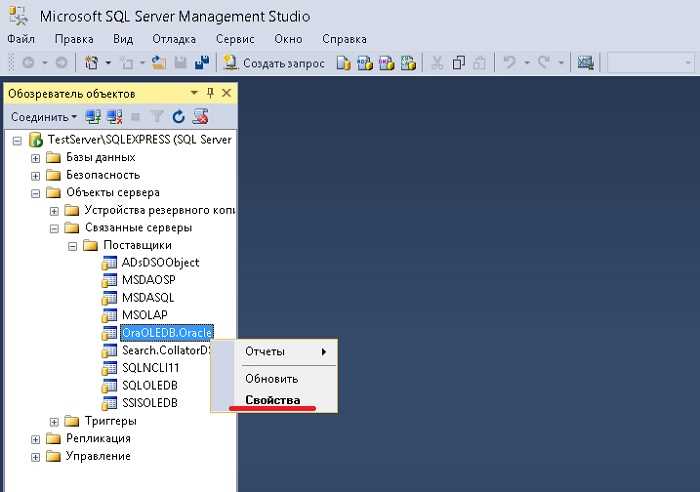Click the Analysis Services XMLA Query icon
700x492 pixels.
tap(408, 63)
